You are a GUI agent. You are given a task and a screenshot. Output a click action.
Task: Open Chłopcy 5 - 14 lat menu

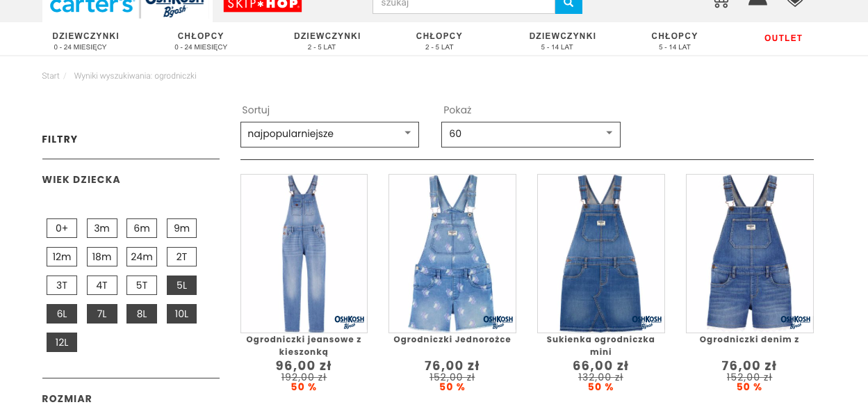674,41
